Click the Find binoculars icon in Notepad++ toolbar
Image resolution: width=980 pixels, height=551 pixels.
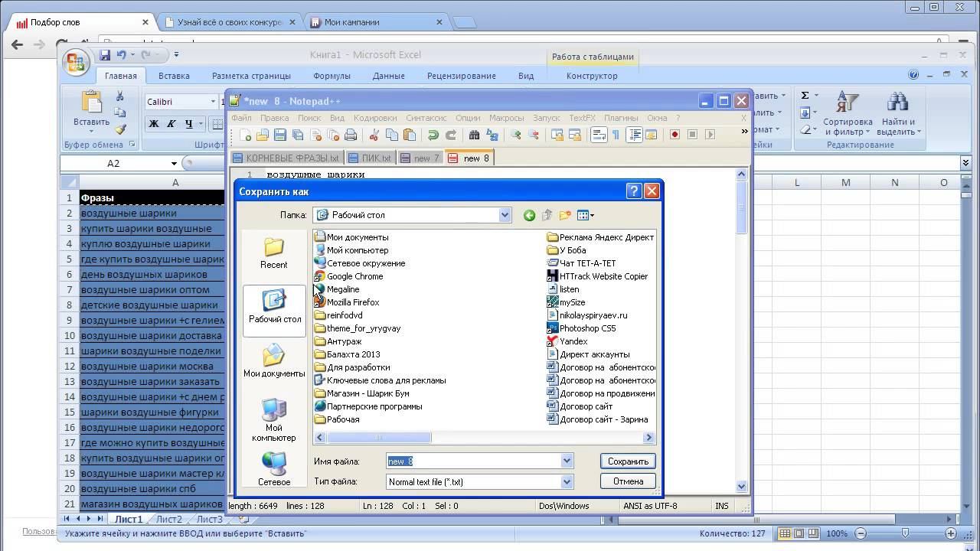[x=475, y=135]
